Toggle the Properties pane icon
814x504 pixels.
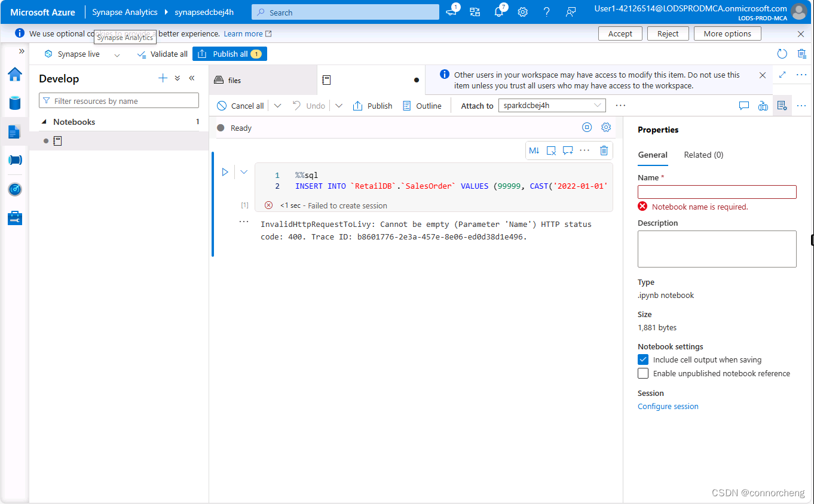pyautogui.click(x=782, y=106)
